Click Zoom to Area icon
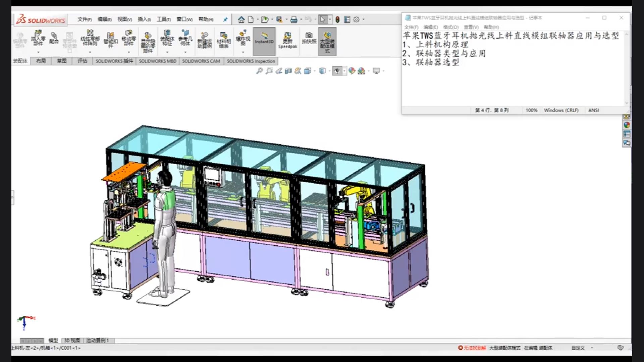The height and width of the screenshot is (362, 644). tap(269, 71)
